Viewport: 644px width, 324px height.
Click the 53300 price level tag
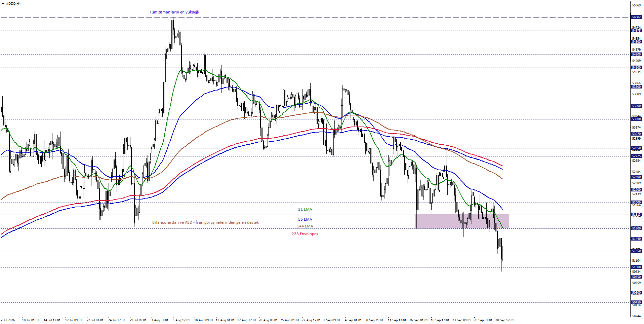[x=636, y=119]
